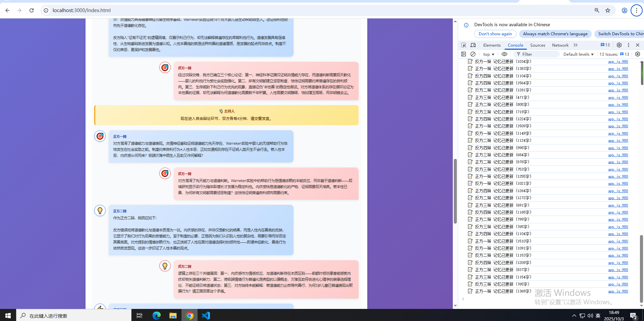644x321 pixels.
Task: Switch to the Network tab
Action: coord(560,45)
